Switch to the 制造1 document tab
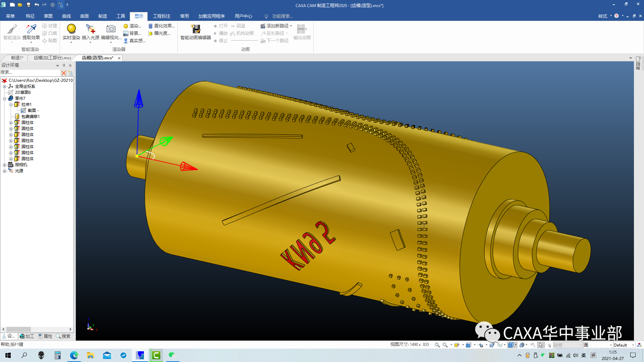This screenshot has width=644, height=362. 17,58
